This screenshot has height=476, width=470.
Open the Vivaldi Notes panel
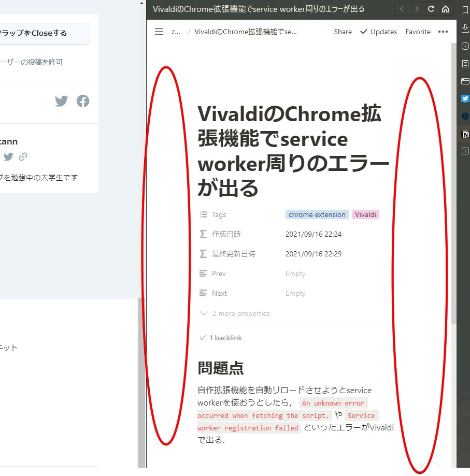[x=465, y=64]
